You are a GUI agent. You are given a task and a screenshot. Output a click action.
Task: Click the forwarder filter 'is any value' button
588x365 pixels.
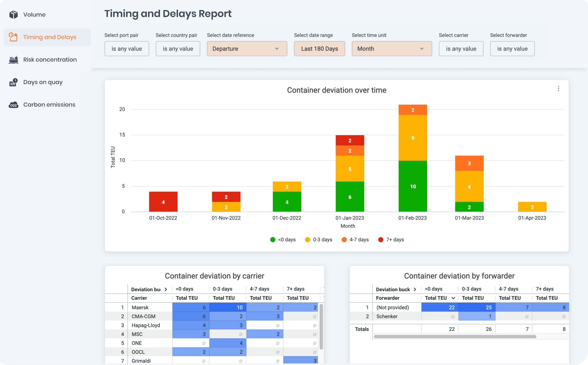tap(512, 48)
